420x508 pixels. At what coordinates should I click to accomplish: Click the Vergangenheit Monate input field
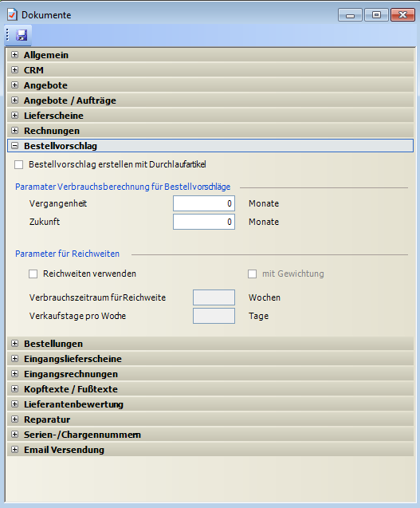pyautogui.click(x=204, y=203)
